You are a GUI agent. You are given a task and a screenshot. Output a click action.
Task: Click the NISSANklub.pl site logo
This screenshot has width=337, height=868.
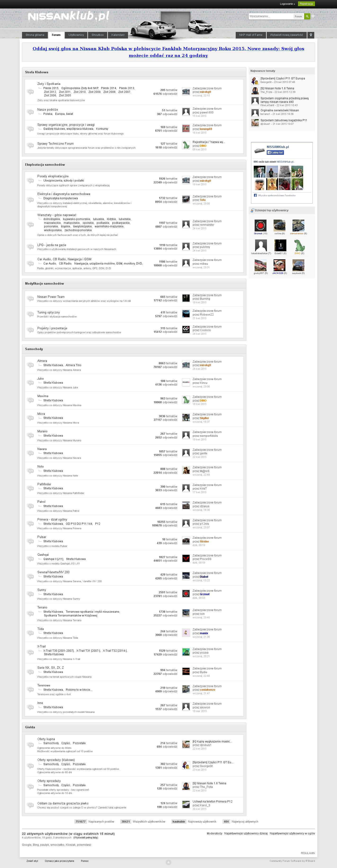click(68, 16)
